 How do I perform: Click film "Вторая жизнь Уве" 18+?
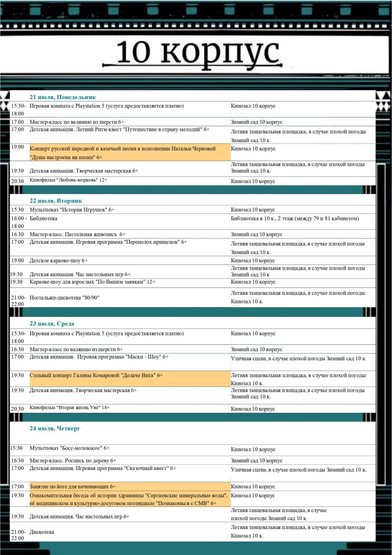point(69,408)
